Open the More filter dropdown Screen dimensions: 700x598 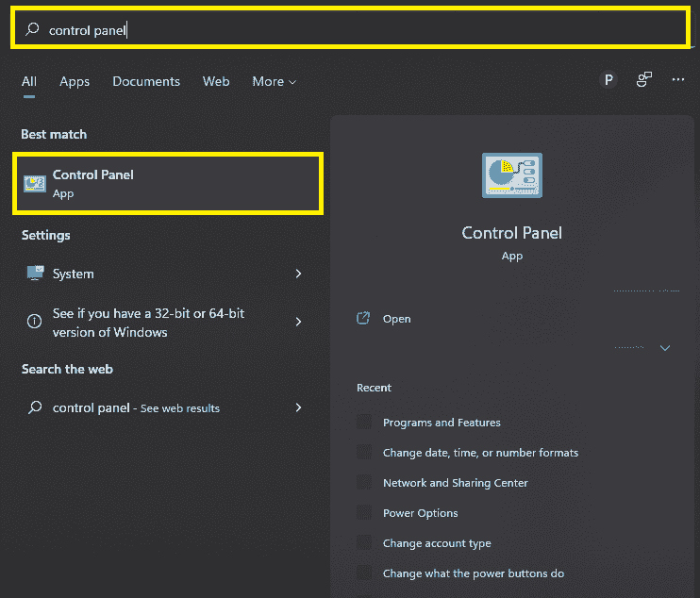(x=274, y=82)
